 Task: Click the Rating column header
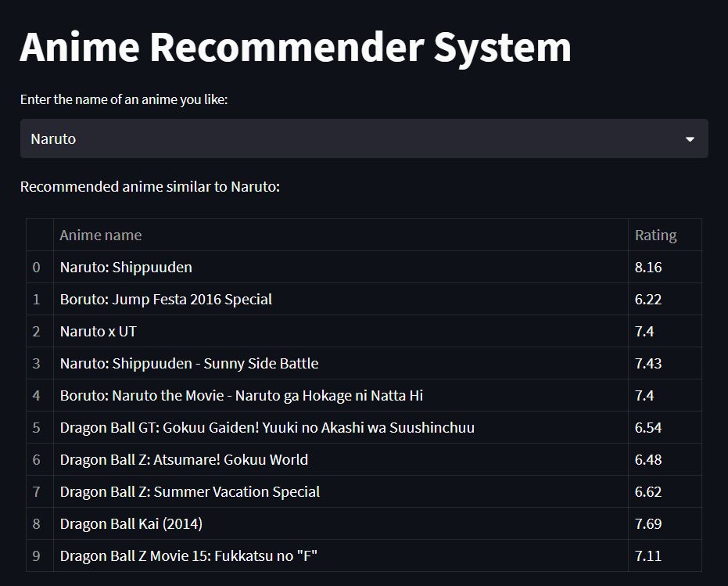(655, 235)
